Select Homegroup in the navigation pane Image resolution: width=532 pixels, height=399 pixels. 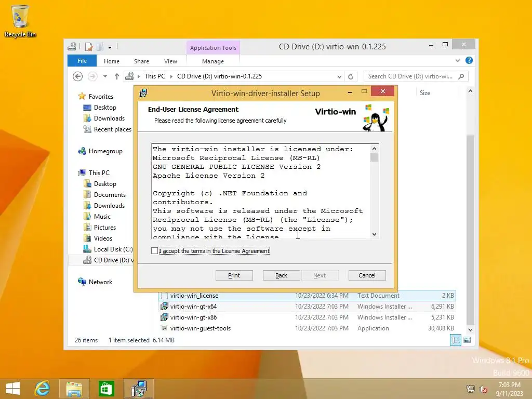point(105,151)
